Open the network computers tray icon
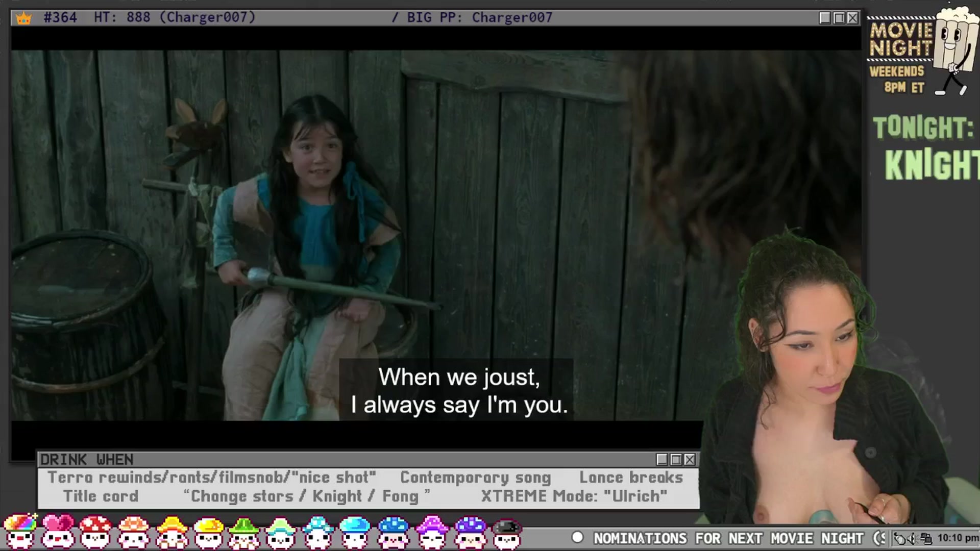980x551 pixels. click(926, 538)
